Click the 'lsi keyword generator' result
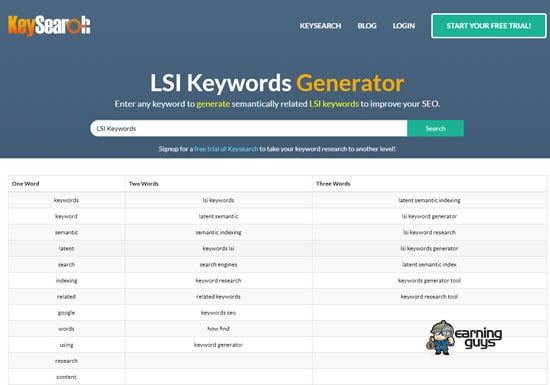The image size is (550, 385). [x=429, y=216]
